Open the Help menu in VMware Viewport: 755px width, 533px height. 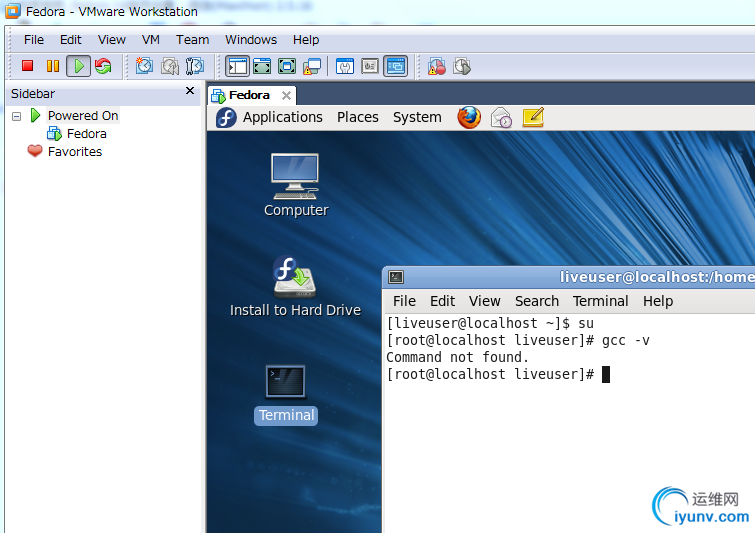pos(306,39)
